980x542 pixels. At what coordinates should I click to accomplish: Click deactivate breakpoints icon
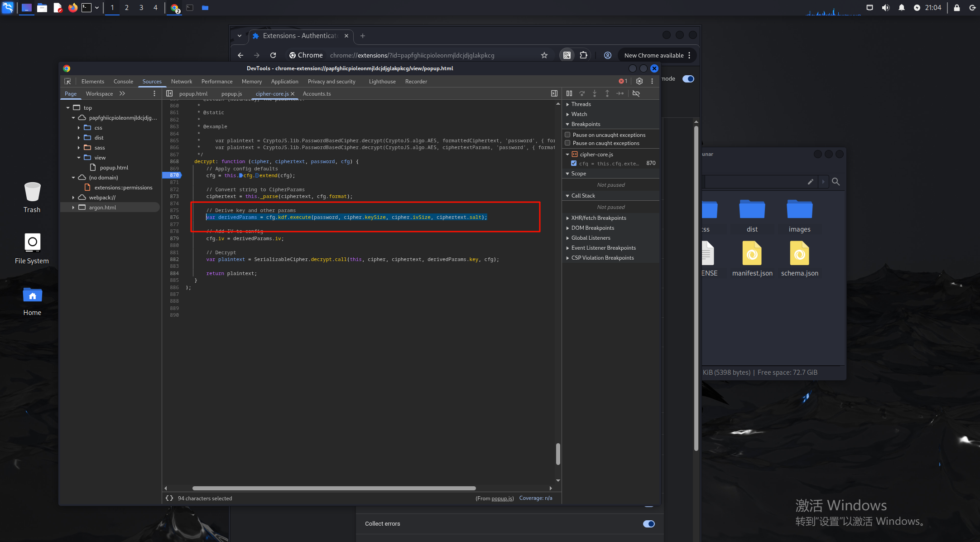click(x=636, y=93)
